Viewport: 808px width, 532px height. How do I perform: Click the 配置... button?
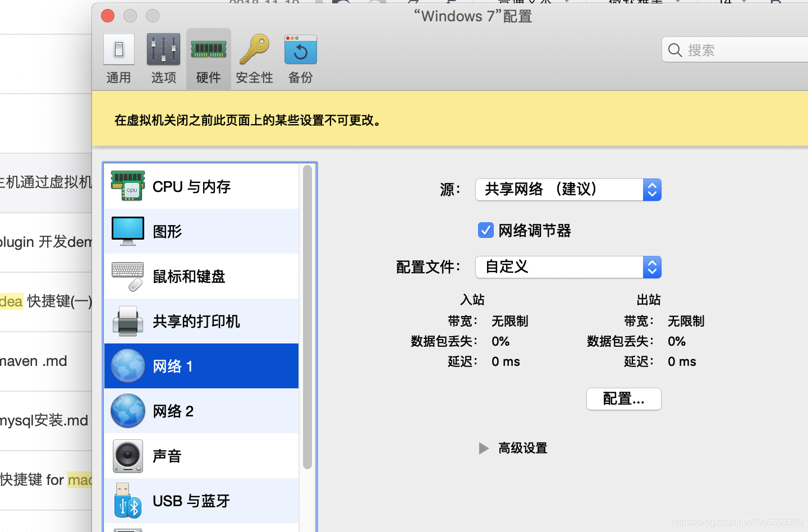624,399
